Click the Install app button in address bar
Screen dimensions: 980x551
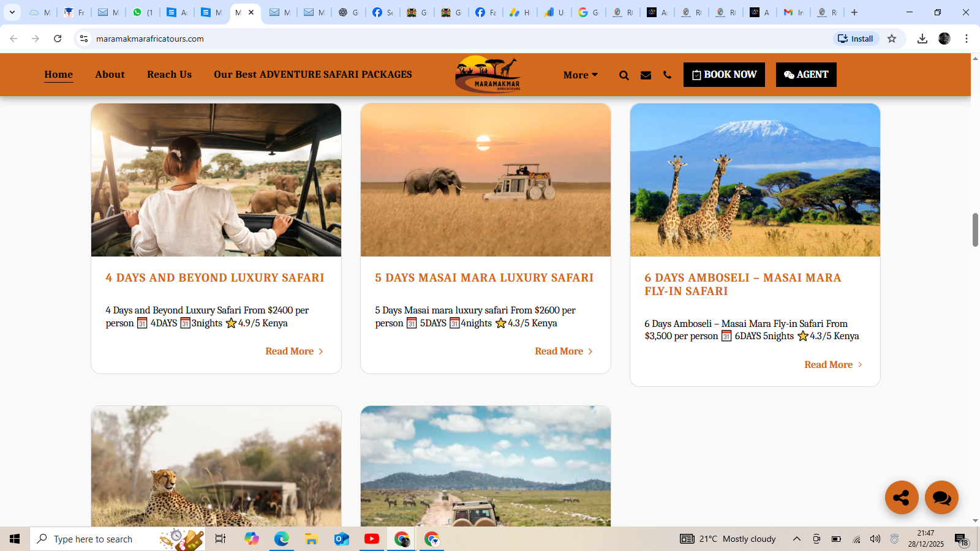pyautogui.click(x=856, y=39)
